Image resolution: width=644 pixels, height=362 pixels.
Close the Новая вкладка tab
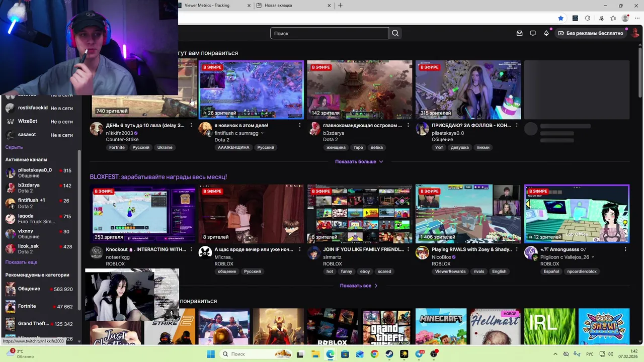pos(330,6)
